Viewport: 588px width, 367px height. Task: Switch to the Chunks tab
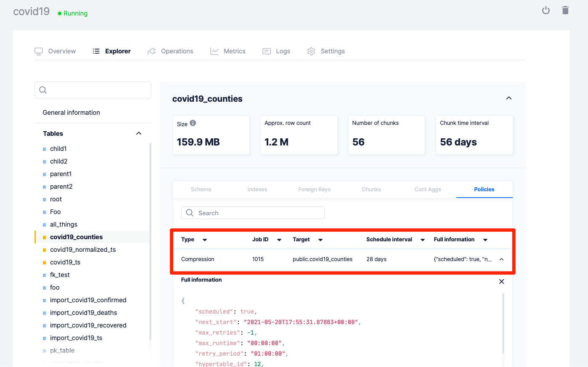(371, 190)
